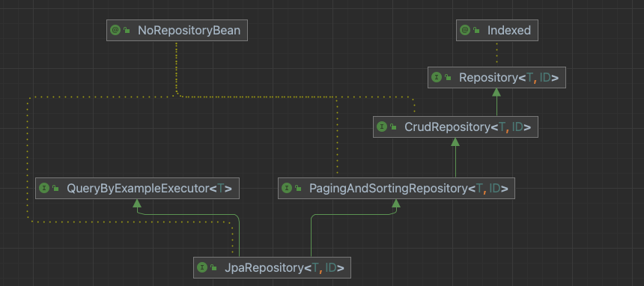
Task: Select the CrudRepository<T, ID> node
Action: [455, 127]
